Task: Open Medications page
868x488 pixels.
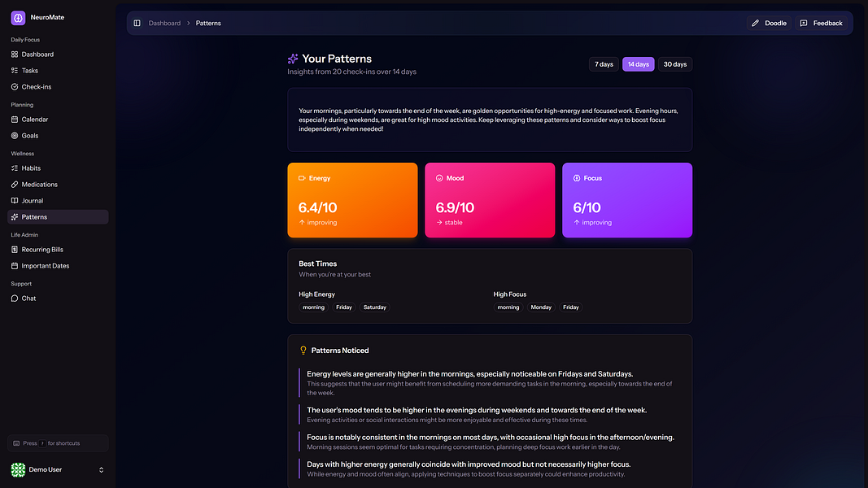Action: (x=58, y=185)
